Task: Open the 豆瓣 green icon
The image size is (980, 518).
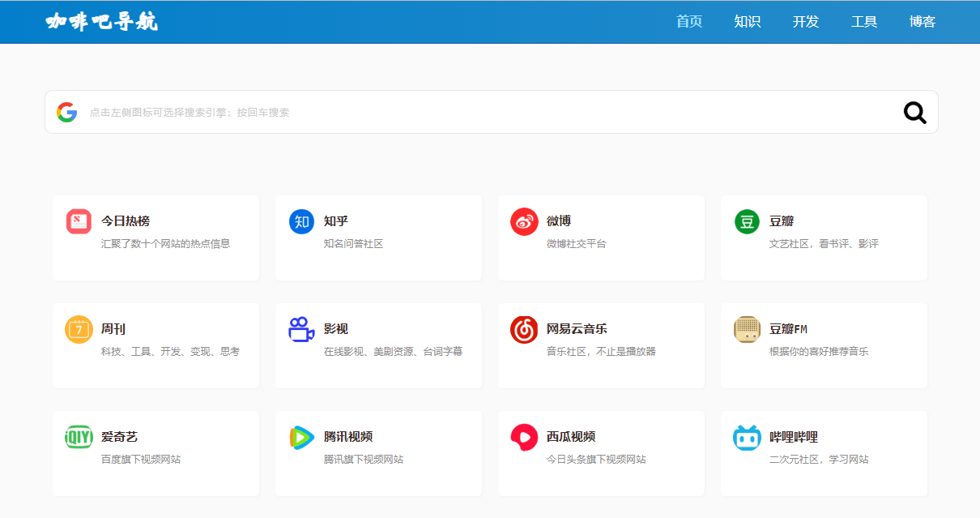Action: click(x=747, y=221)
